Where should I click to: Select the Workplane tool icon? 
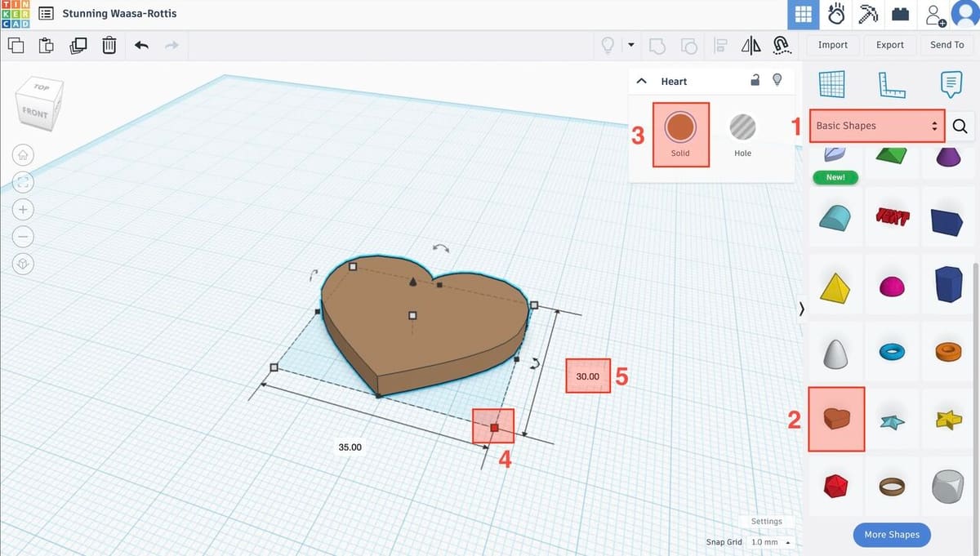[x=831, y=83]
